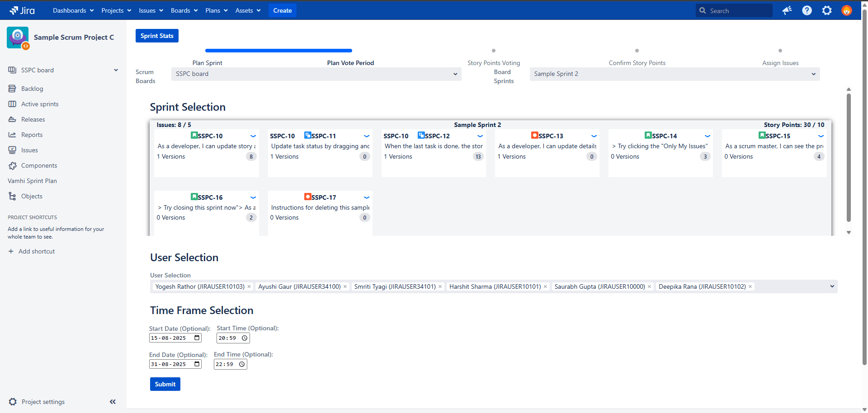868x413 pixels.
Task: Click the Submit button
Action: [165, 384]
